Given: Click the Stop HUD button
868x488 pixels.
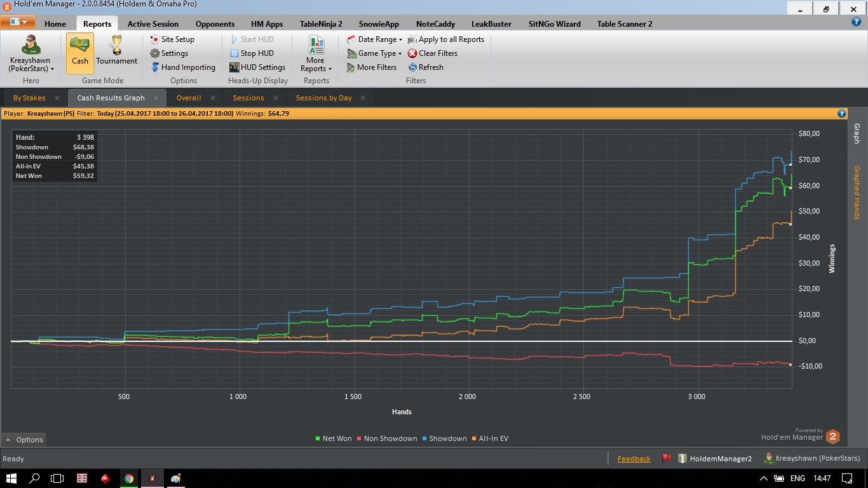Looking at the screenshot, I should click(x=252, y=53).
